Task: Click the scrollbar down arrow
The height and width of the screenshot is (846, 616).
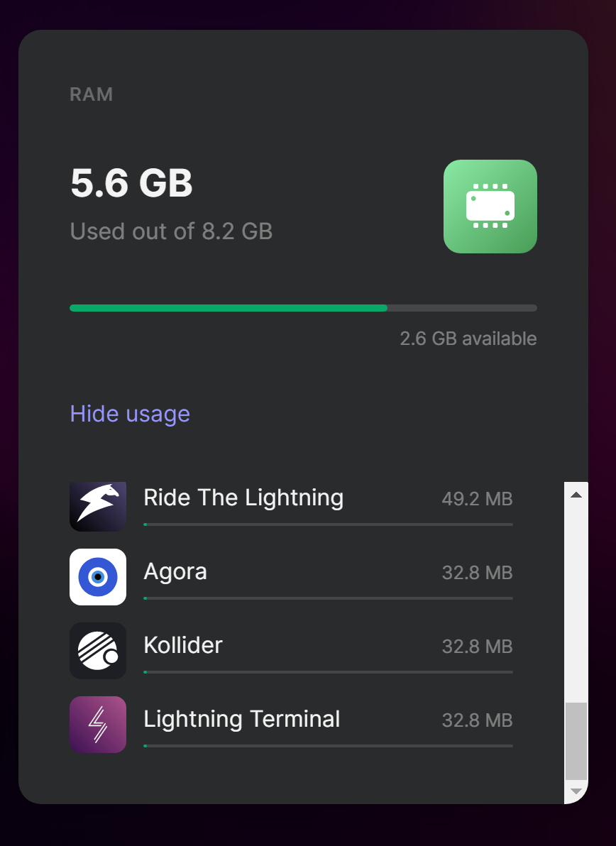Action: 576,791
